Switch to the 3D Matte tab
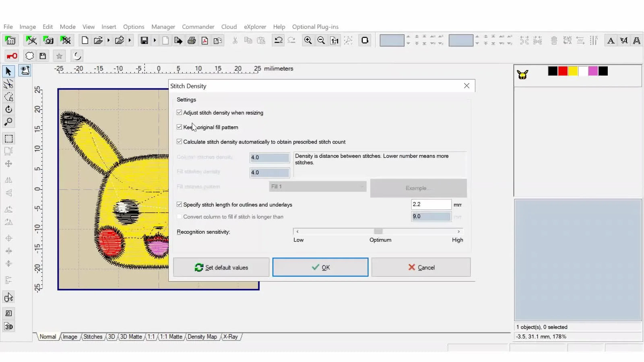This screenshot has height=362, width=644. 131,337
